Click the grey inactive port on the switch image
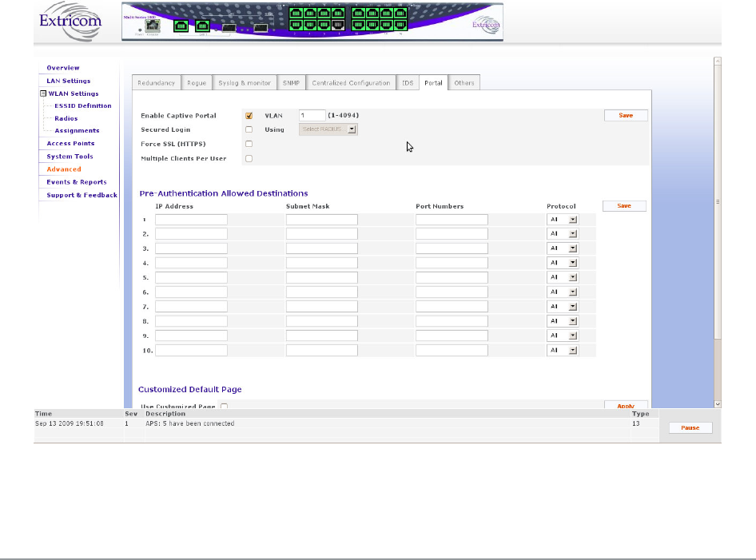Screen dimensions: 756x560 338,25
